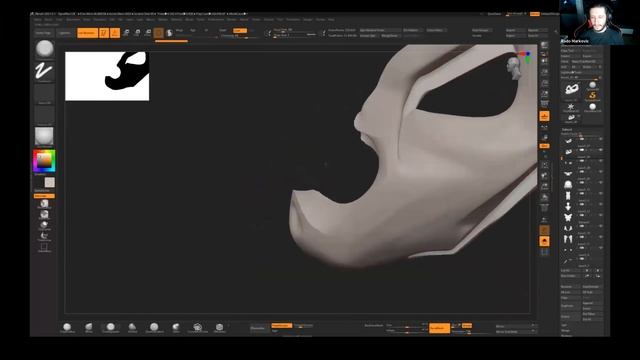Open the Render menu
The width and height of the screenshot is (640, 360).
coord(231,19)
